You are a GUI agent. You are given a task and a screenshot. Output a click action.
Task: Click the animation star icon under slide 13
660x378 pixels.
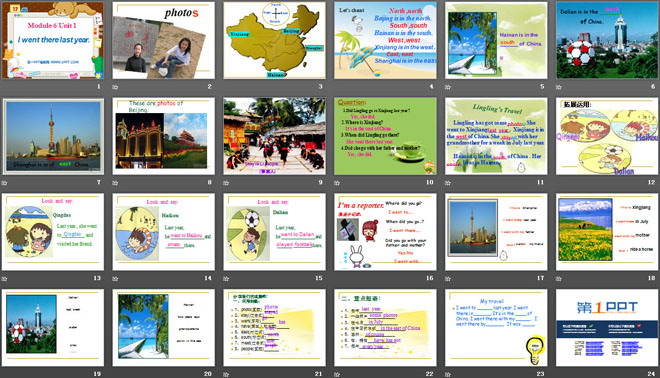pos(5,279)
